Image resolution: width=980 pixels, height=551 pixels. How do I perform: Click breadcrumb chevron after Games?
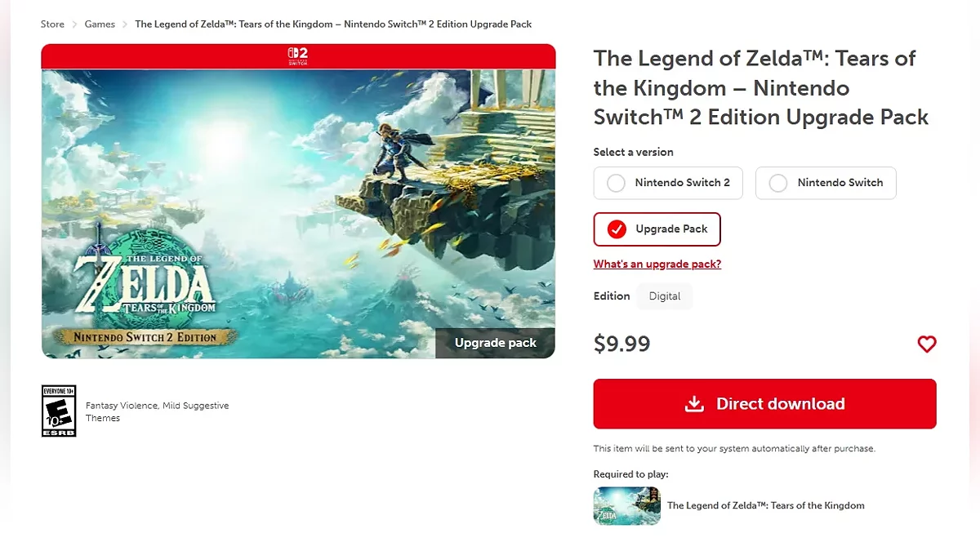125,24
